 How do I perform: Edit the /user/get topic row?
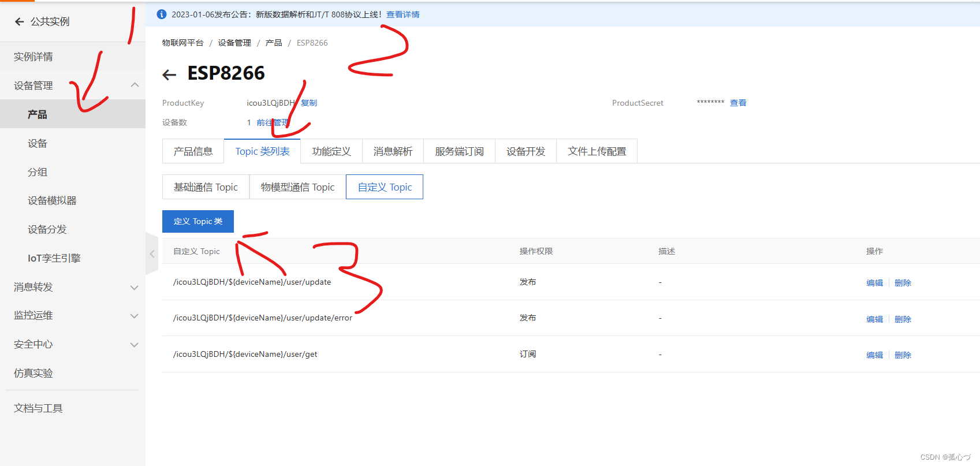[874, 355]
